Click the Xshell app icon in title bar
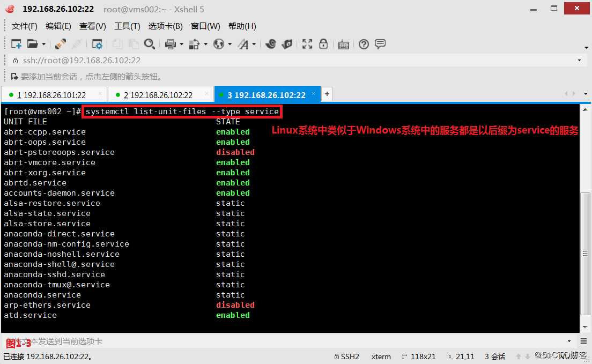Screen dimensions: 592x364 coord(10,8)
